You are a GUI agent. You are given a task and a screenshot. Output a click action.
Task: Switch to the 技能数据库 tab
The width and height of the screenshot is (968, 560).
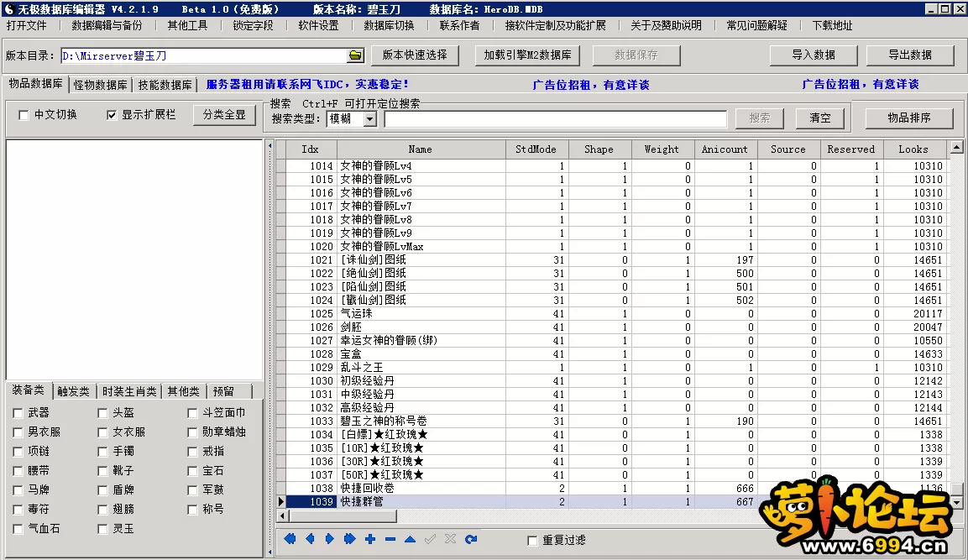pyautogui.click(x=165, y=85)
